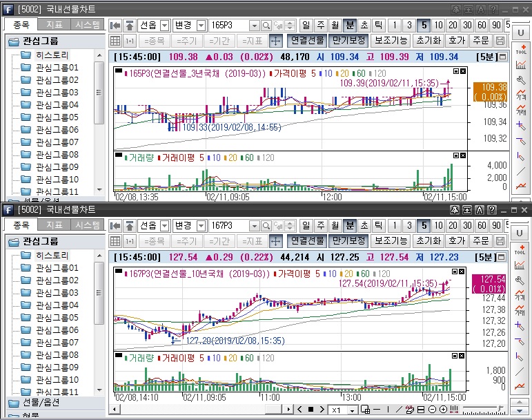Toggle 만기보정 in the bottom chart toolbar

[348, 241]
